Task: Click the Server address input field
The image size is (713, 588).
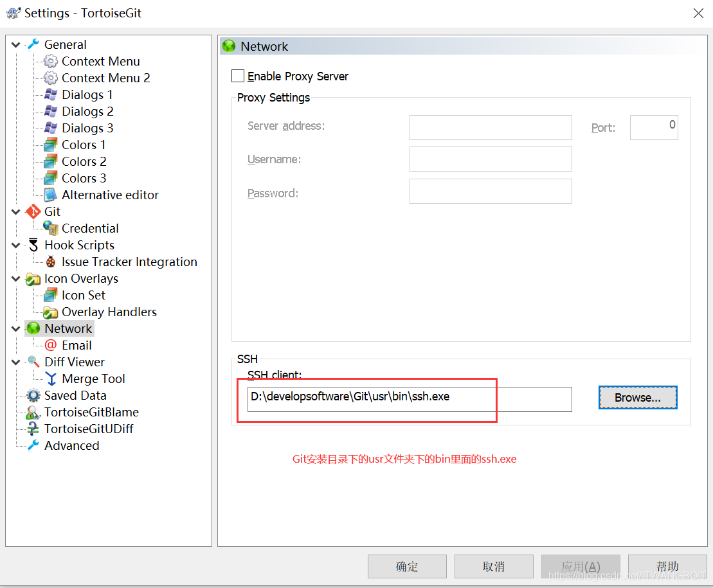Action: 491,128
